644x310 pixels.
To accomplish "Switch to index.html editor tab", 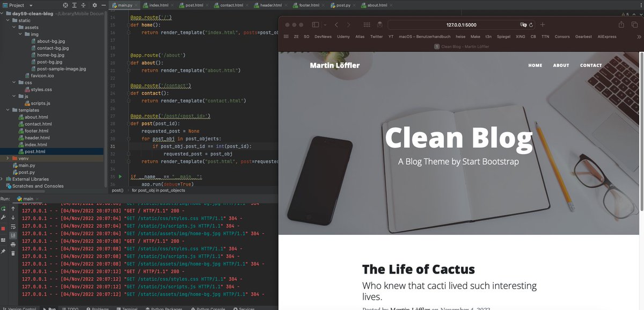I will [158, 5].
